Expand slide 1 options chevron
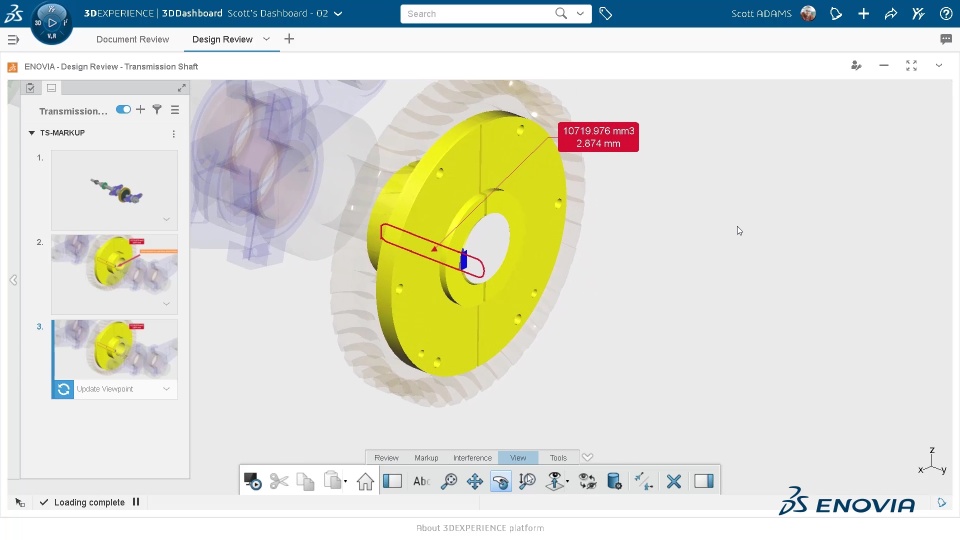960x540 pixels. (x=167, y=219)
